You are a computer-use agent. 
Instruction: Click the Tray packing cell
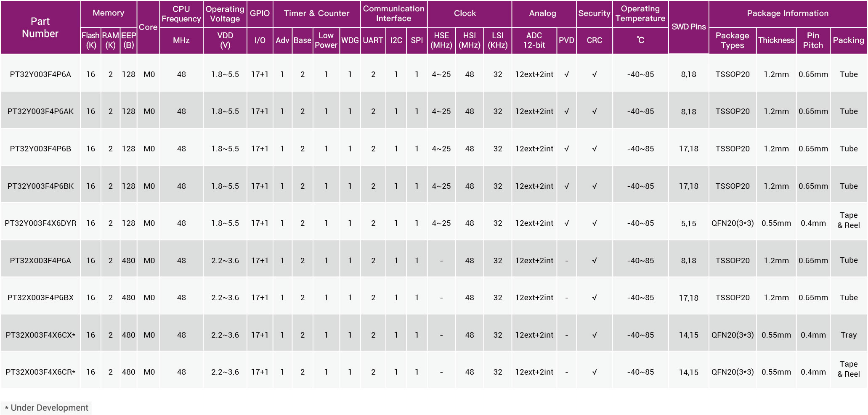(x=848, y=335)
